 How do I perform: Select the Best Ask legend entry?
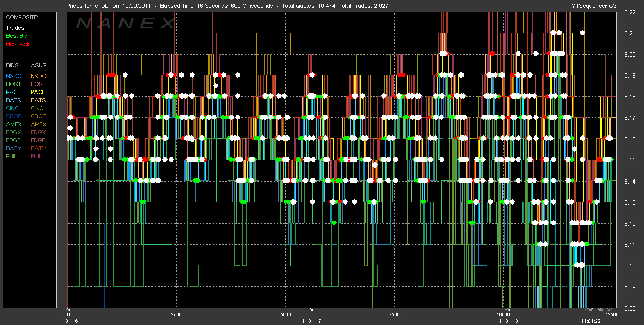[x=17, y=44]
